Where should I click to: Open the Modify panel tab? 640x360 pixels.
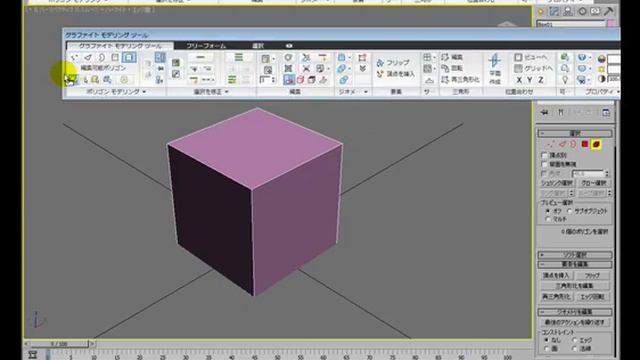[x=554, y=11]
